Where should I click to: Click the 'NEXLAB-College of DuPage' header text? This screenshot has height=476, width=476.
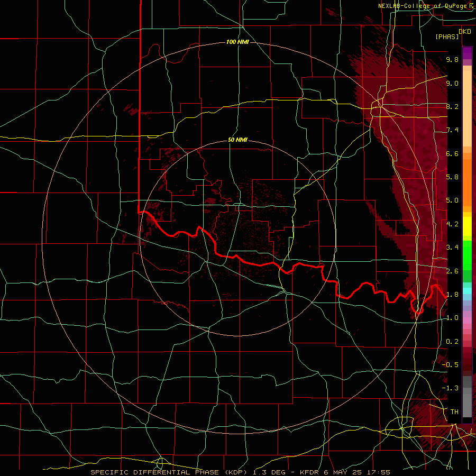(x=423, y=6)
